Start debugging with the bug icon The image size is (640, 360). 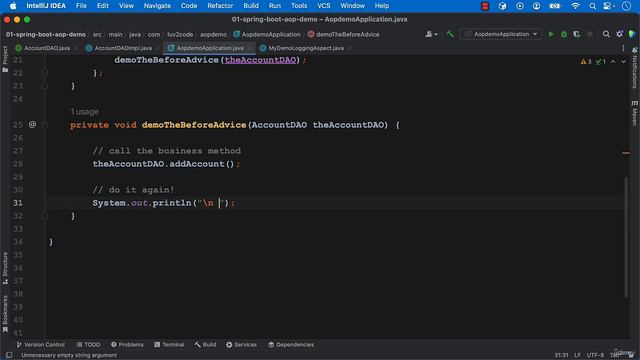click(x=564, y=34)
